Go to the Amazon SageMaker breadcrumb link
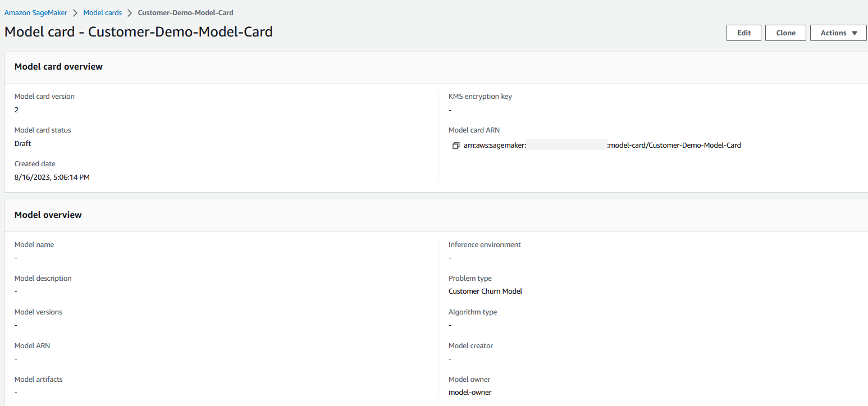The image size is (868, 406). (x=35, y=12)
